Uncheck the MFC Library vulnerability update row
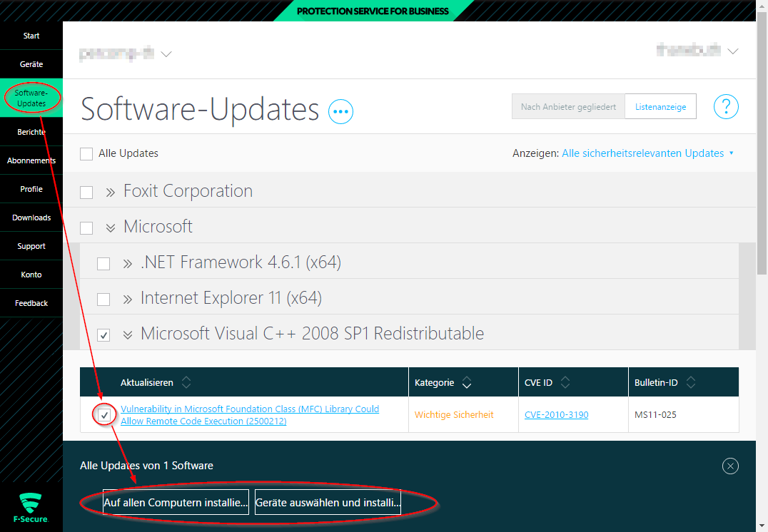This screenshot has width=768, height=532. [104, 415]
